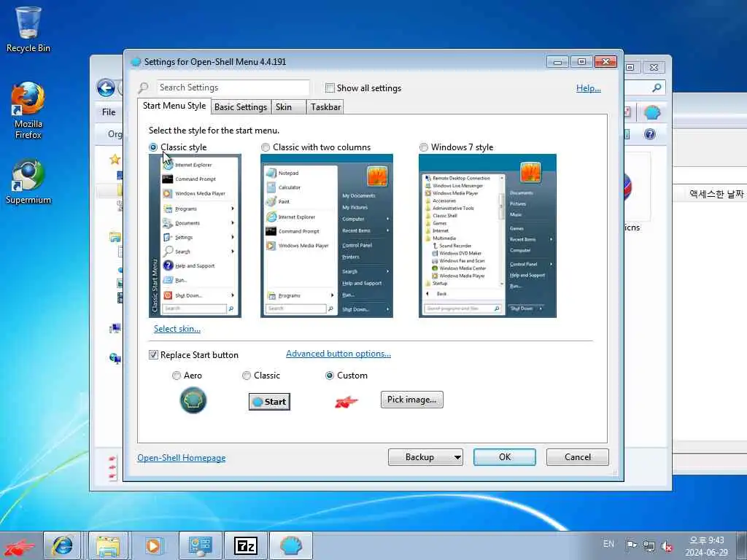This screenshot has height=560, width=747.
Task: Click Explorer window help question icon
Action: tap(650, 134)
